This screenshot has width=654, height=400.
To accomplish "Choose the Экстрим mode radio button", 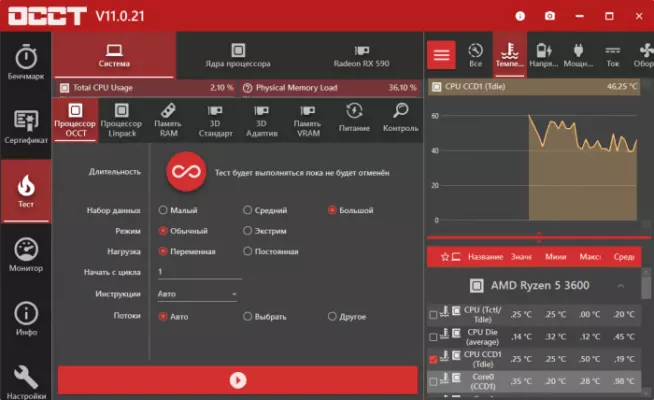I will pos(248,231).
